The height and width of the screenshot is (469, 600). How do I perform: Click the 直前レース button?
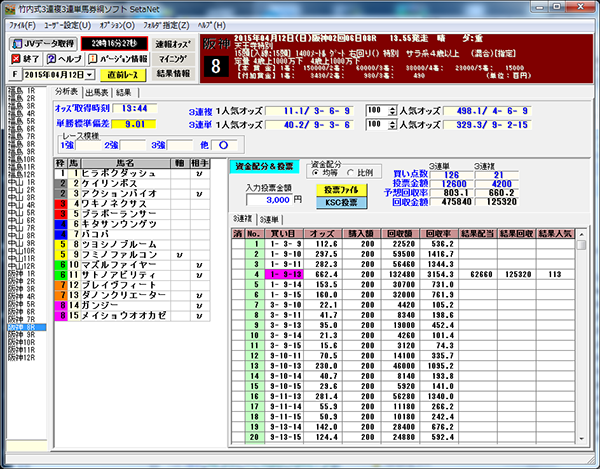[123, 75]
